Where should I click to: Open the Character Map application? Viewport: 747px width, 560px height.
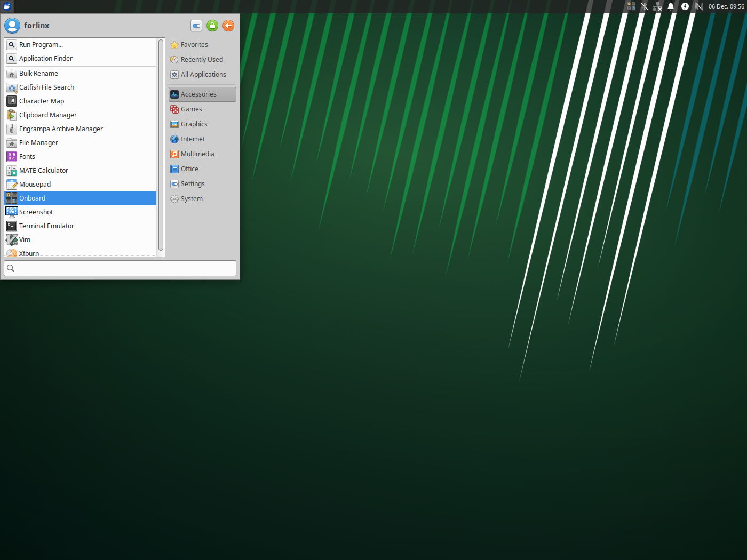81,101
